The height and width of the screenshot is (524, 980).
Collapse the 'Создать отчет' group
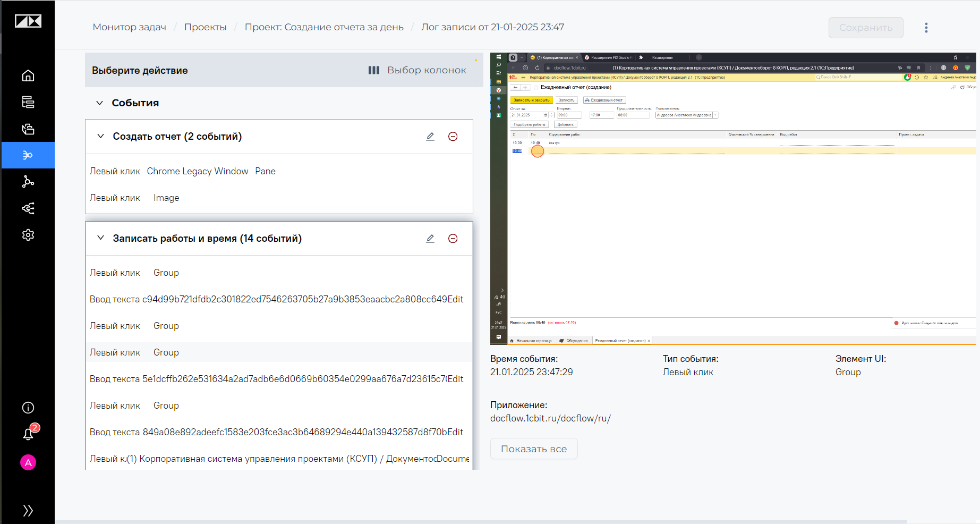tap(100, 136)
